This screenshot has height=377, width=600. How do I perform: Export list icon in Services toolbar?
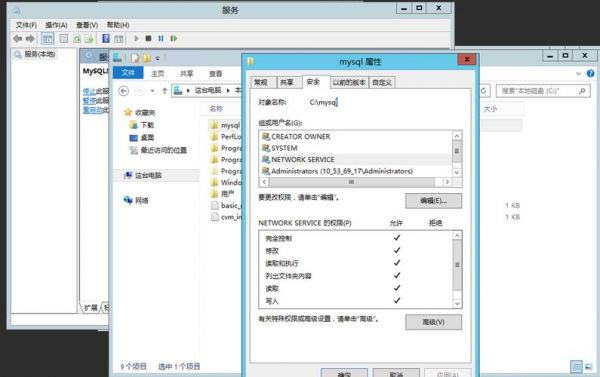tap(89, 38)
